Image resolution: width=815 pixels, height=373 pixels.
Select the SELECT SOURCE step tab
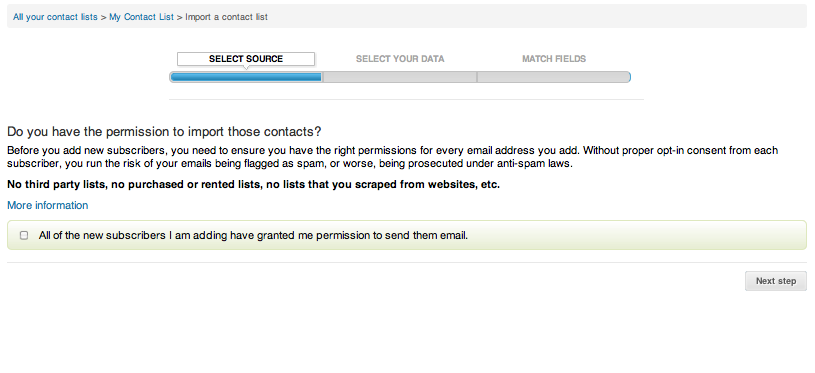tap(246, 59)
